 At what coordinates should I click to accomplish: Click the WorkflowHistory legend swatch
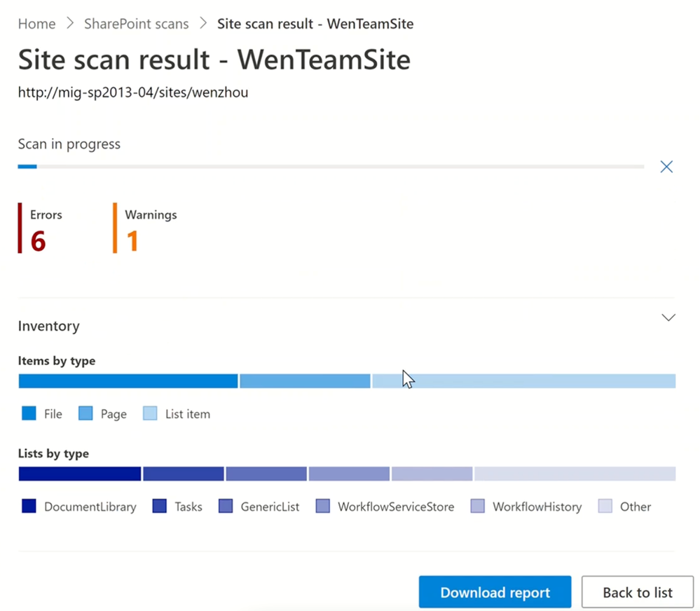478,506
